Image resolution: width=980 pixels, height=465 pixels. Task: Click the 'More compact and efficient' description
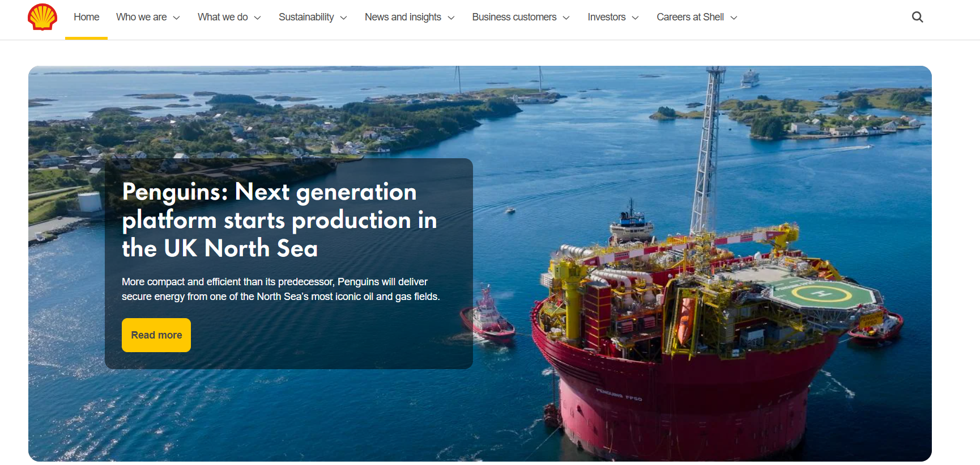(280, 289)
